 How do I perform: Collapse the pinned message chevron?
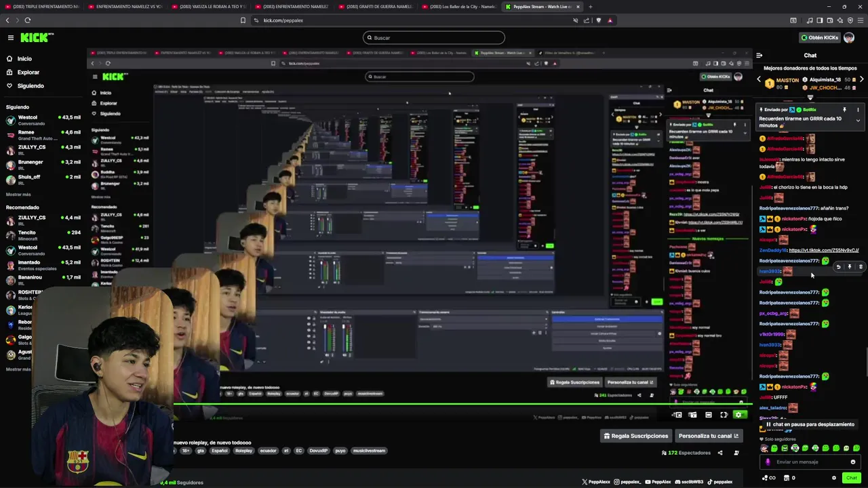point(858,121)
